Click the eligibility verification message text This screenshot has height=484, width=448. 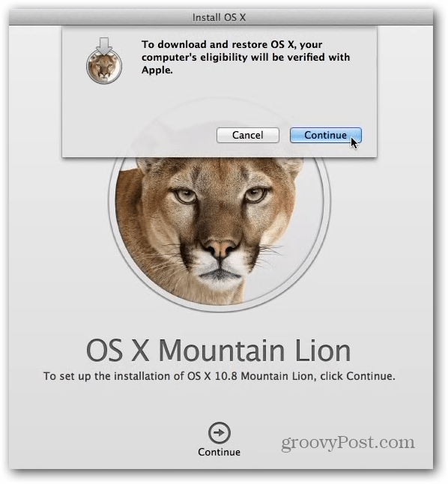coord(246,57)
